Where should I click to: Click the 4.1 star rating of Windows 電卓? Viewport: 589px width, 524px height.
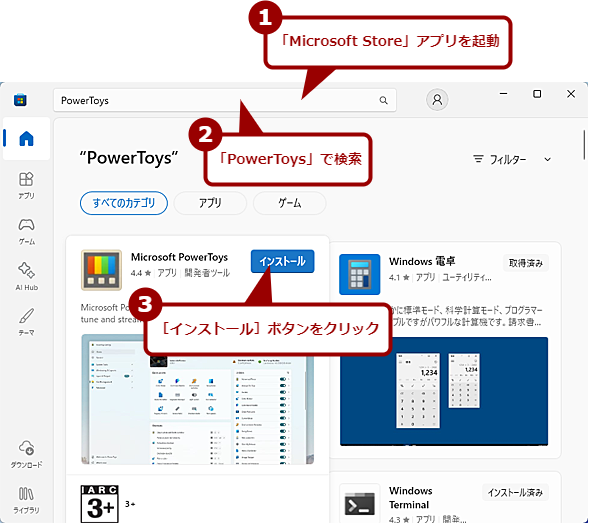click(399, 278)
